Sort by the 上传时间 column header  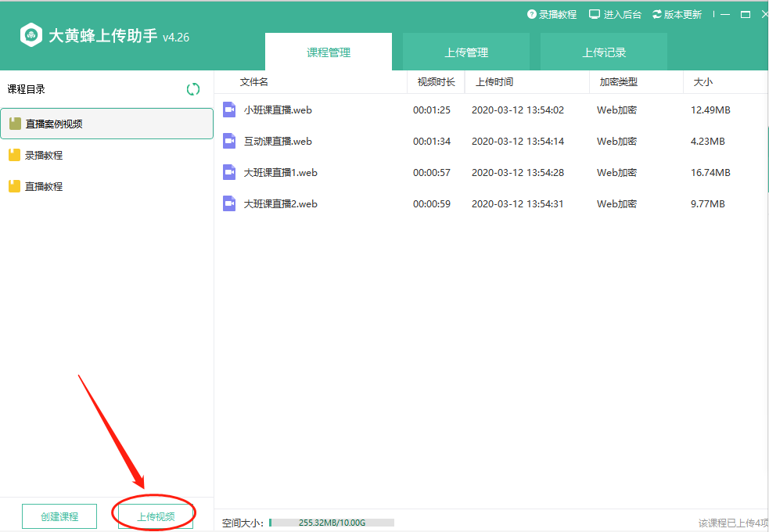pos(494,82)
